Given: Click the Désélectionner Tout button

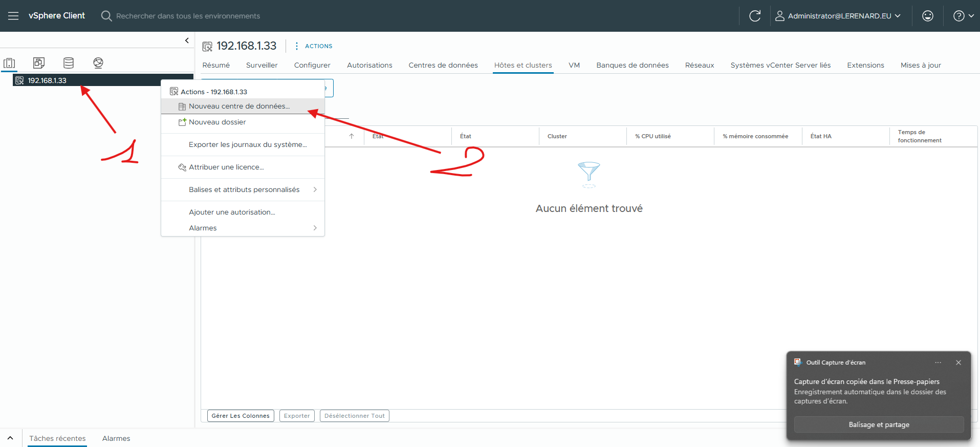Looking at the screenshot, I should (x=355, y=416).
